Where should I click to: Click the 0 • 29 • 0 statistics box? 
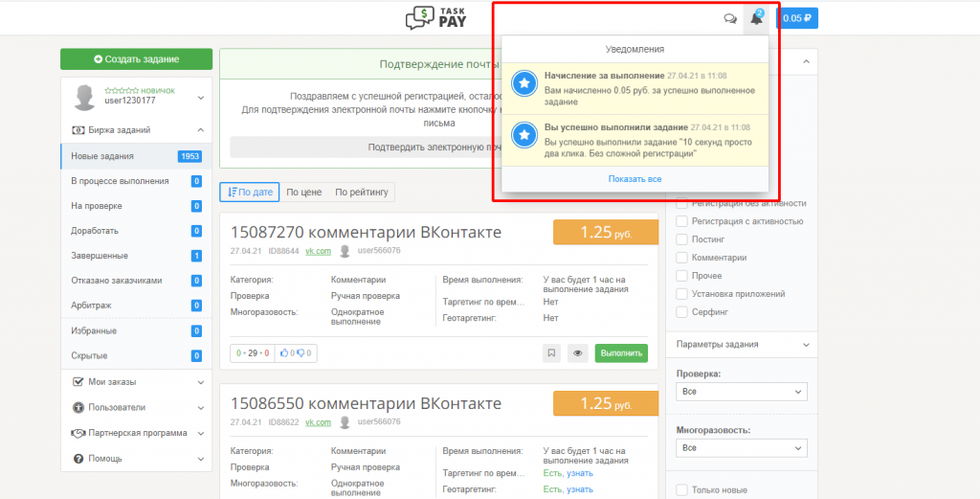253,353
